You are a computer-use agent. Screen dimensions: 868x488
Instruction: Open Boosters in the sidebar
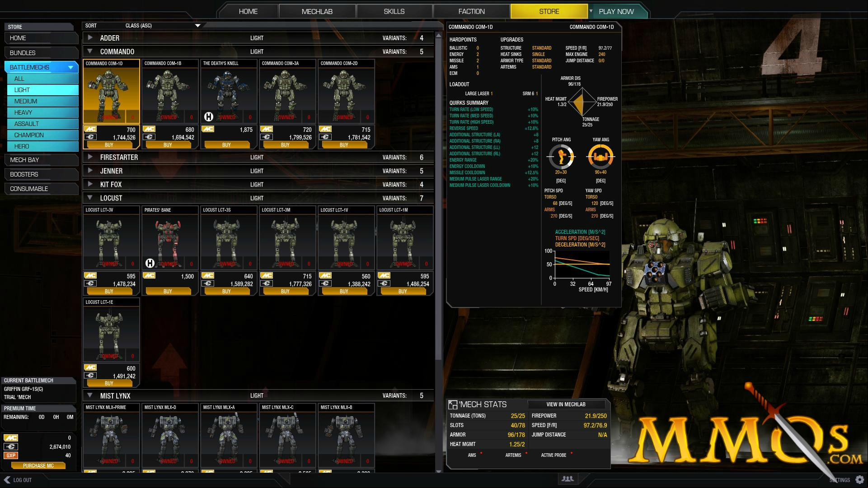[x=41, y=174]
